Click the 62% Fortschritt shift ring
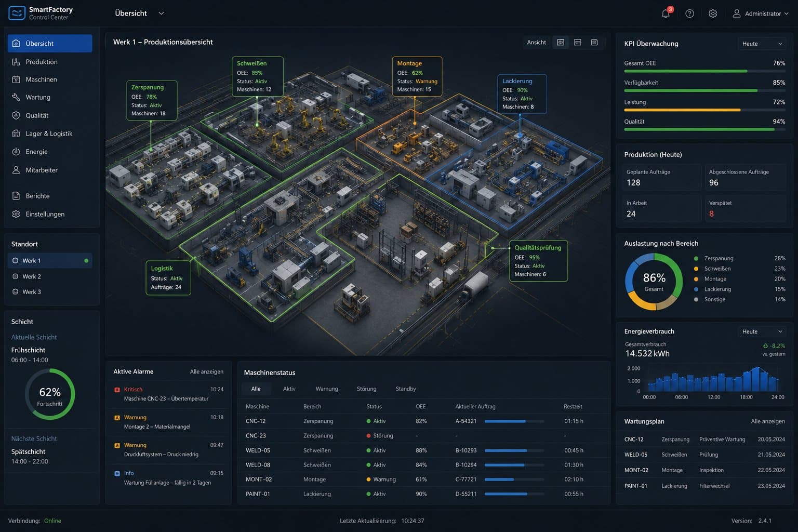The image size is (798, 532). pos(50,395)
